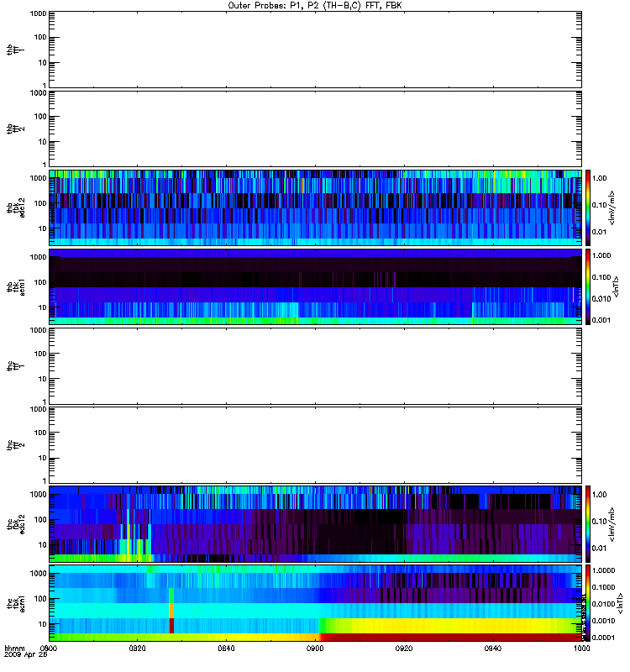Click the 0900 time axis label
630x672 pixels.
(x=315, y=648)
